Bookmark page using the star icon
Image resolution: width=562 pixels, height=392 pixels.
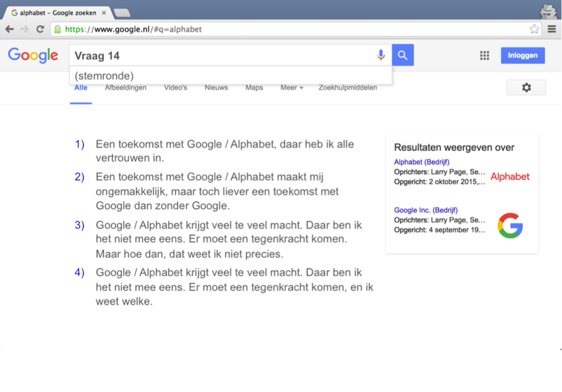[x=534, y=29]
